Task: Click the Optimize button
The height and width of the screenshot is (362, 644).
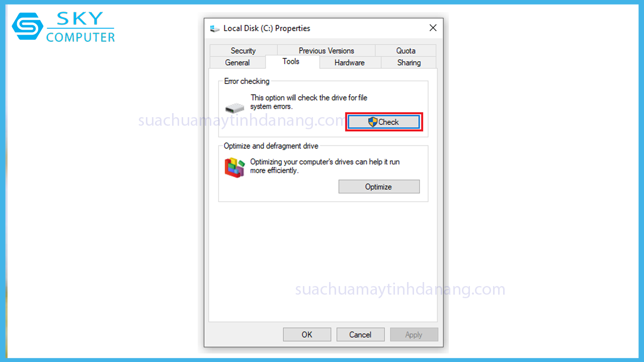Action: (x=379, y=187)
